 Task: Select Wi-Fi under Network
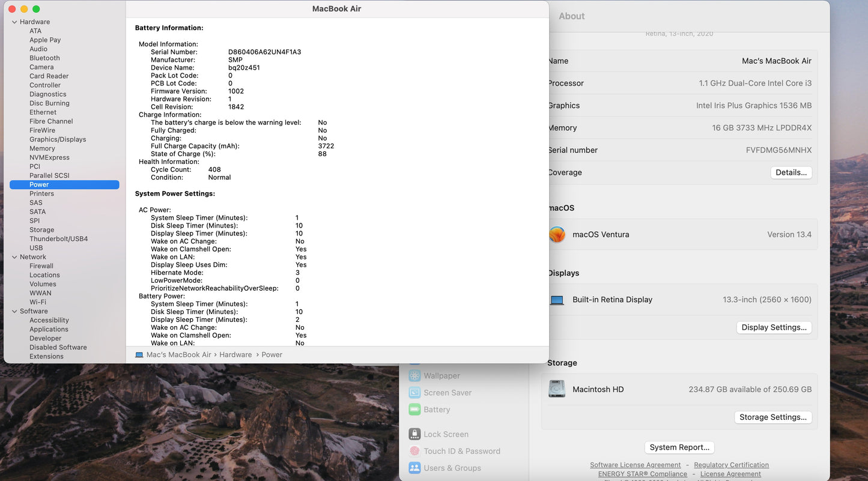(38, 302)
